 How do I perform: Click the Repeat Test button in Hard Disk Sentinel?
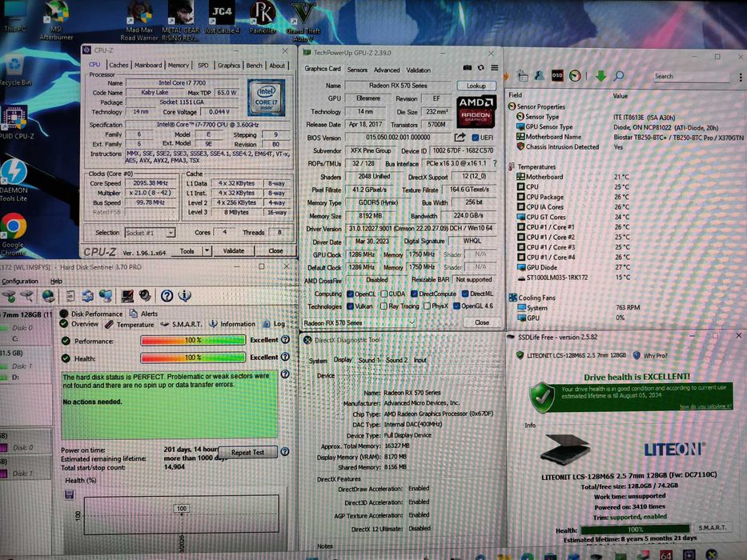click(247, 452)
